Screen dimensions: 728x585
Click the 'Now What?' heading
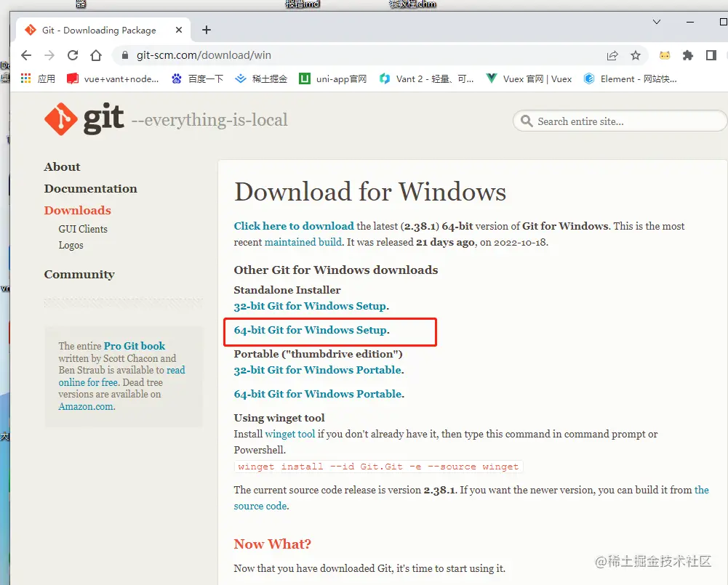(x=273, y=544)
